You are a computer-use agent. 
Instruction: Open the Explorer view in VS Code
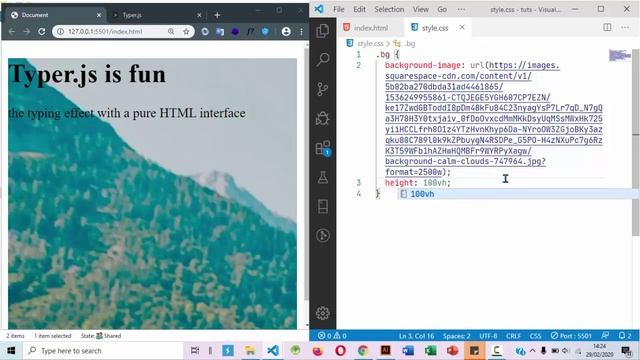pos(322,31)
